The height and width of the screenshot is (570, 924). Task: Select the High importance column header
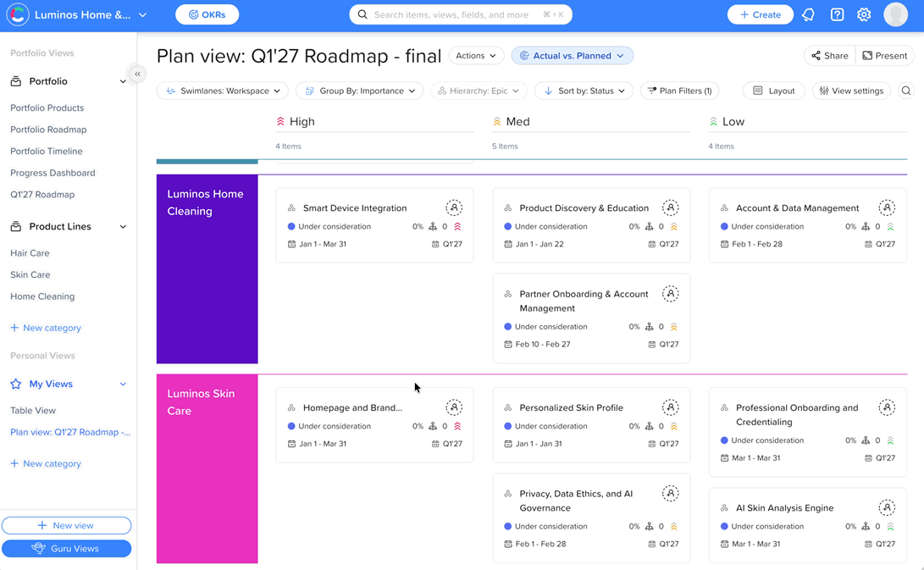coord(296,121)
